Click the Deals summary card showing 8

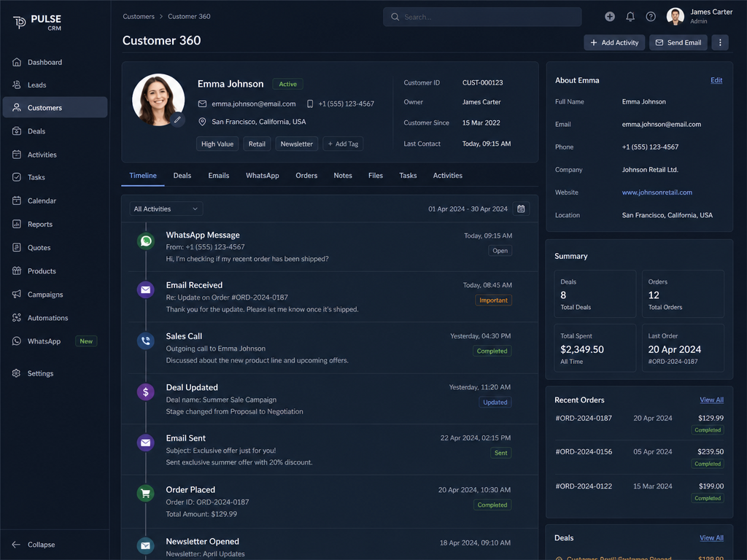(x=595, y=294)
